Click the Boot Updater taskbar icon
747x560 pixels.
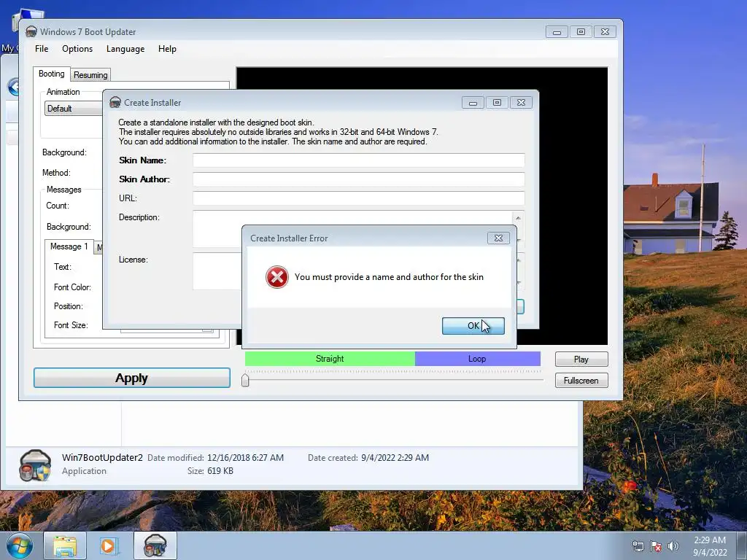(155, 545)
